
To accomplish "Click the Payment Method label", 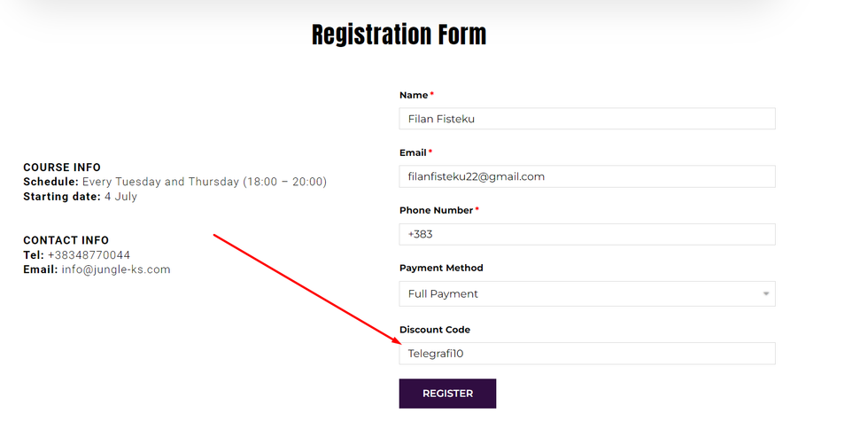I will 441,268.
